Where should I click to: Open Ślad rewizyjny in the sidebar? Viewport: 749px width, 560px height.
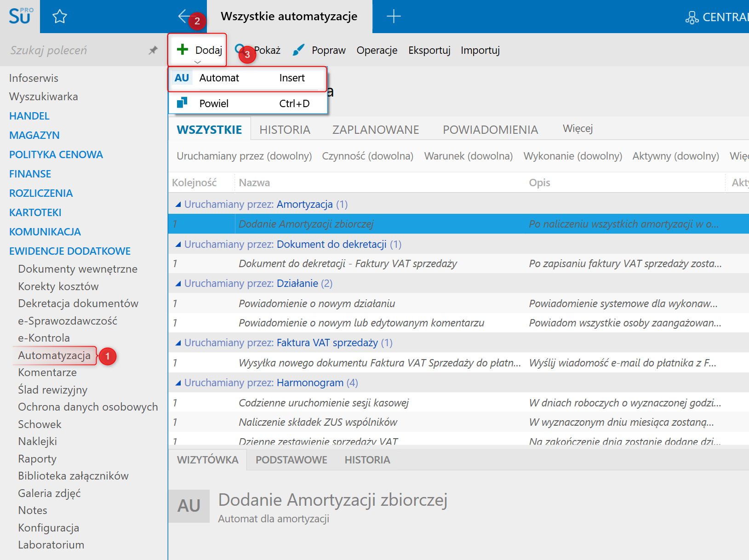click(52, 390)
